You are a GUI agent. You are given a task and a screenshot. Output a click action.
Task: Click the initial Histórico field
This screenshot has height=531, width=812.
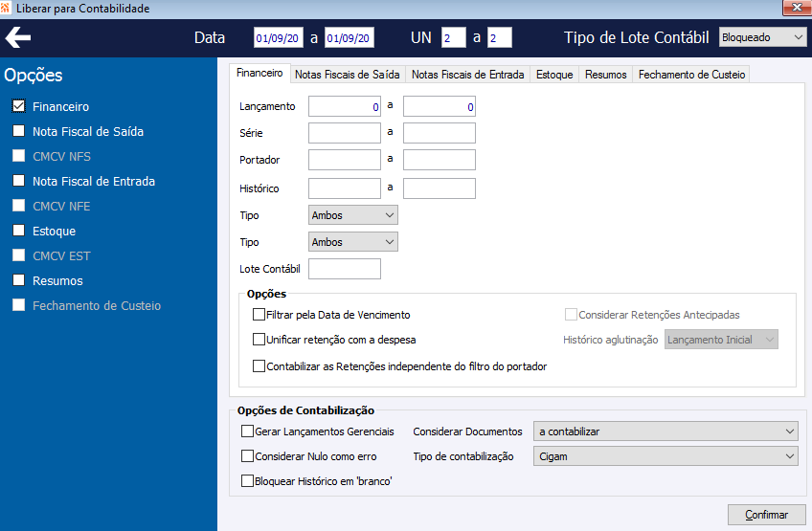tap(345, 188)
